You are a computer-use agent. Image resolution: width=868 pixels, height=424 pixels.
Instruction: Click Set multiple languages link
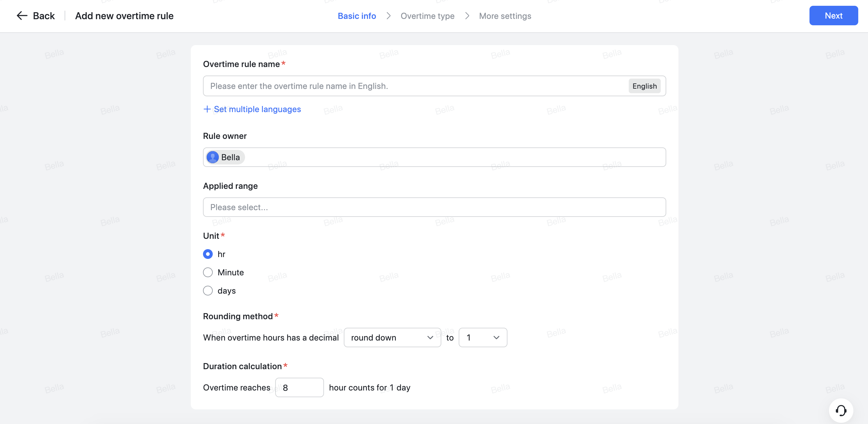coord(257,109)
